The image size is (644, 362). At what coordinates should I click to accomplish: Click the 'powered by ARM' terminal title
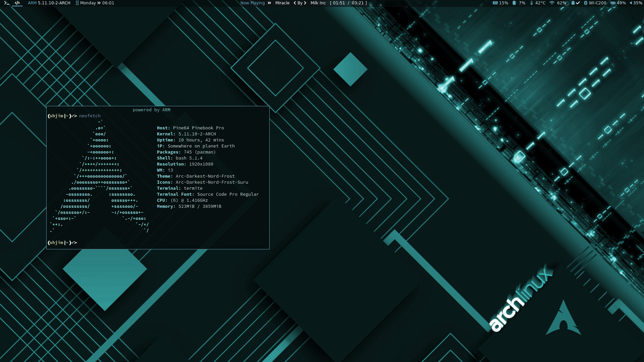click(152, 110)
